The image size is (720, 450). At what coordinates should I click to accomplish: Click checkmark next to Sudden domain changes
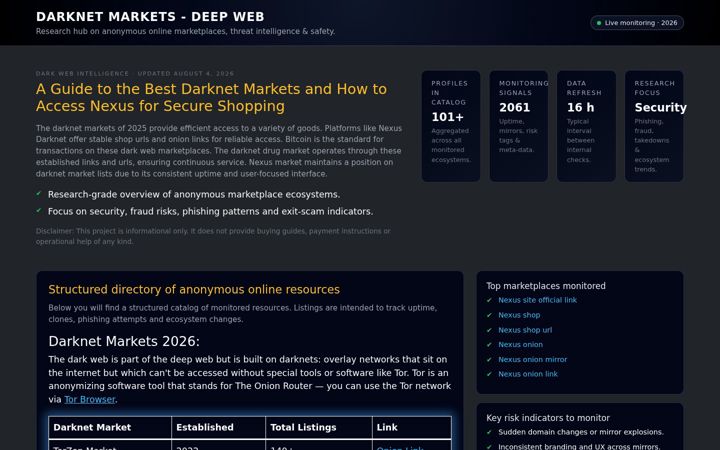tap(489, 432)
